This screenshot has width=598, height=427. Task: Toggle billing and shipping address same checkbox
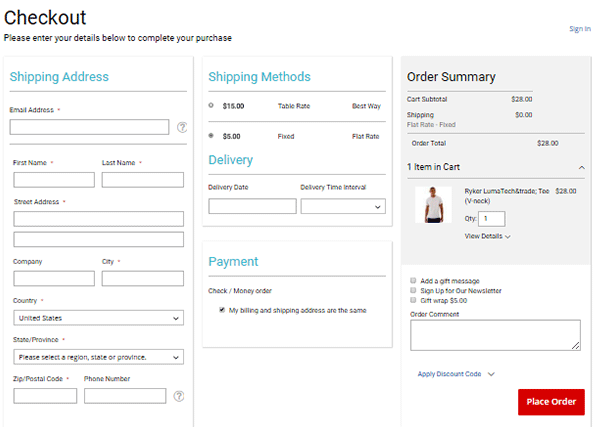(x=222, y=310)
